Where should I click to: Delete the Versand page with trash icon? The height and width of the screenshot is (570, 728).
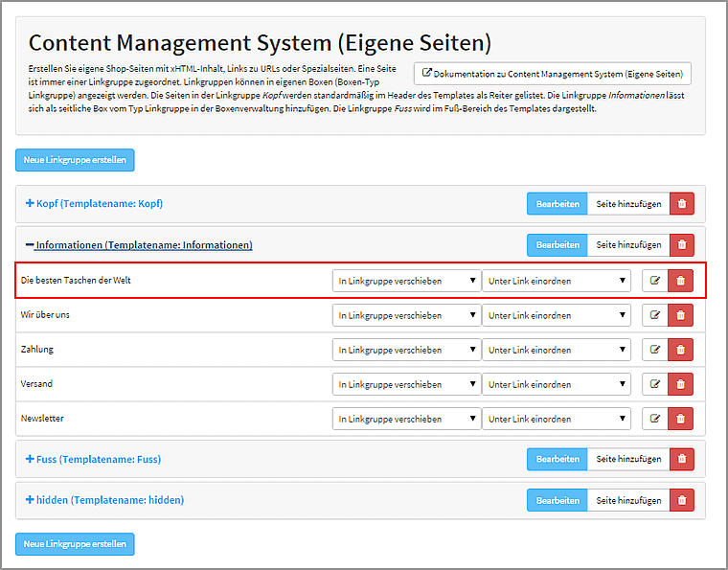(681, 384)
